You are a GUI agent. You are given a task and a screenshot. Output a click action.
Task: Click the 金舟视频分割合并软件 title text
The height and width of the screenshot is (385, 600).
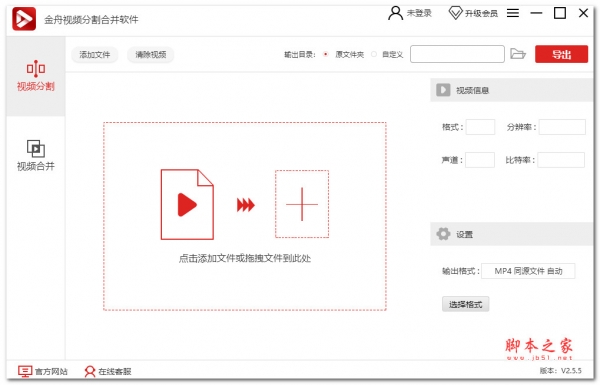pyautogui.click(x=91, y=19)
